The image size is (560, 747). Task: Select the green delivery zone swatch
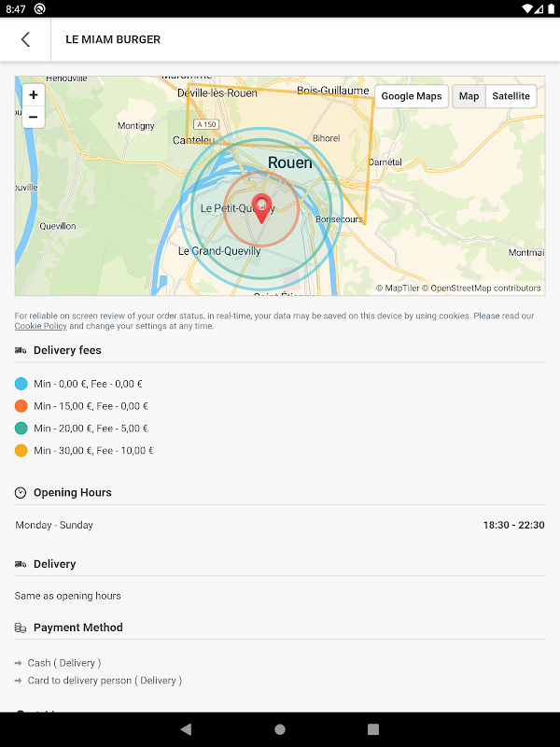tap(21, 429)
